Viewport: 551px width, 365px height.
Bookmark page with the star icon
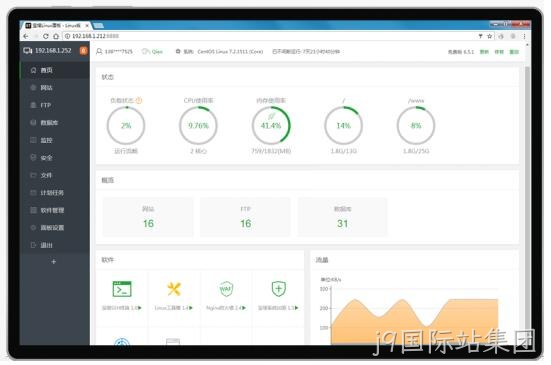[490, 36]
